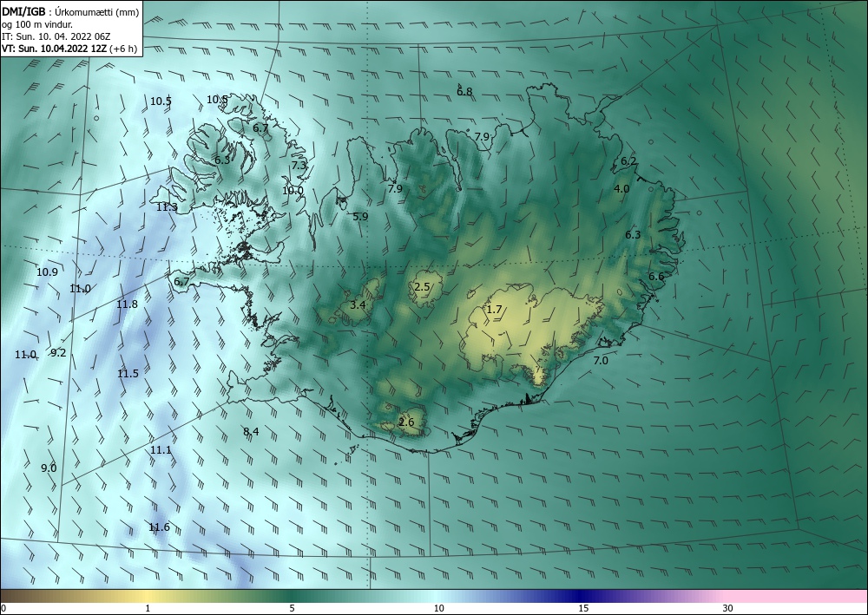Select the 8.4 value southwest of Iceland
The height and width of the screenshot is (615, 868).
coord(251,432)
